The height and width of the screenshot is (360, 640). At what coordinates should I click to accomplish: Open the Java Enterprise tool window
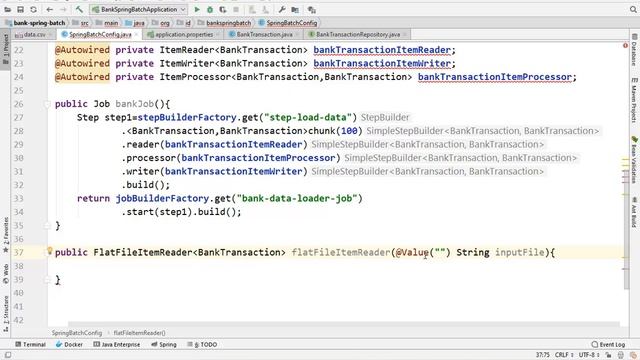pyautogui.click(x=117, y=344)
